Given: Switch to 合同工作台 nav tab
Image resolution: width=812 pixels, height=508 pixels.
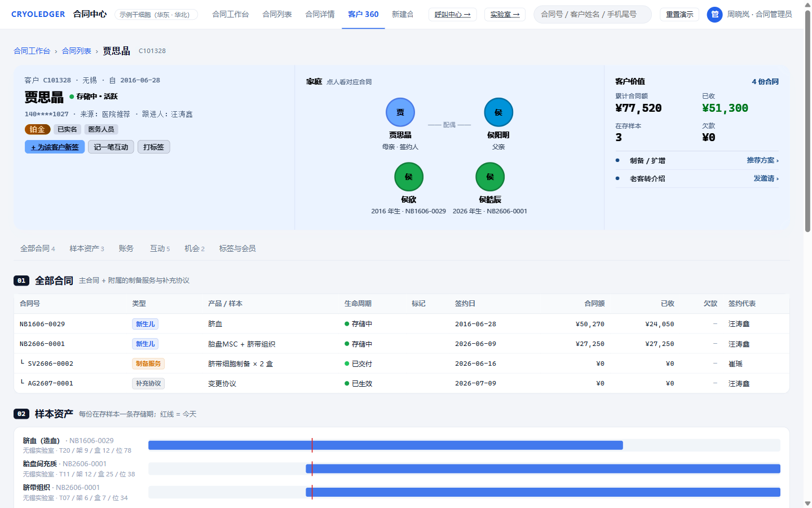Looking at the screenshot, I should 231,14.
